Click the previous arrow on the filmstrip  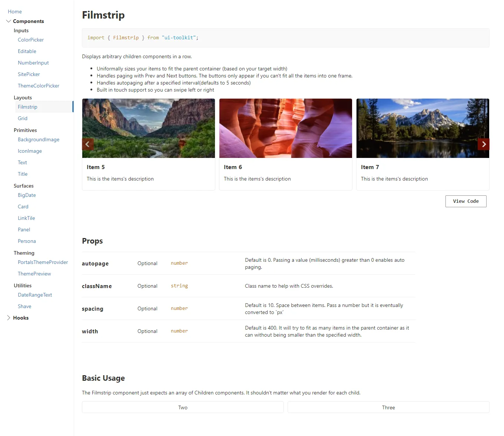88,144
